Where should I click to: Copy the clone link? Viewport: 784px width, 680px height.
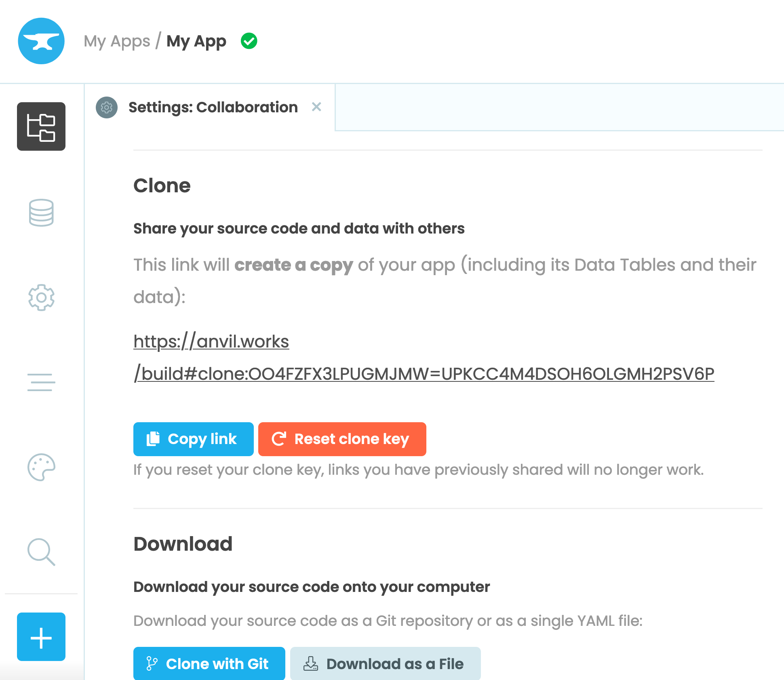193,439
